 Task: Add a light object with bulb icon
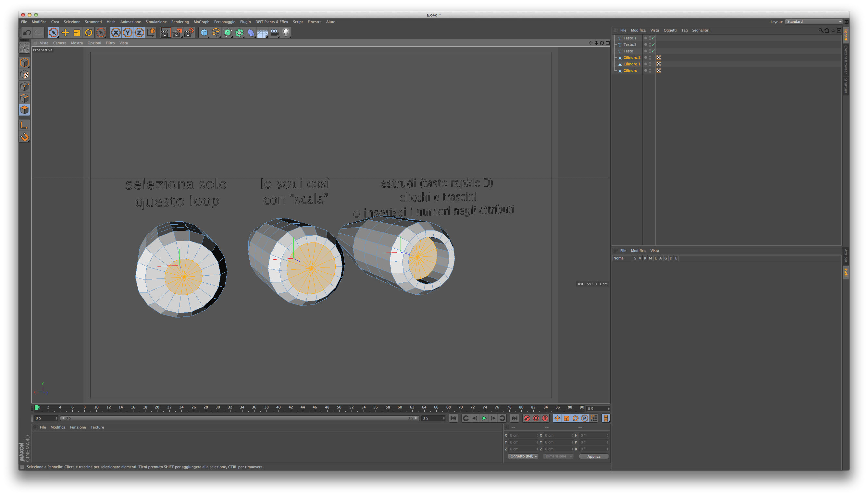tap(286, 33)
